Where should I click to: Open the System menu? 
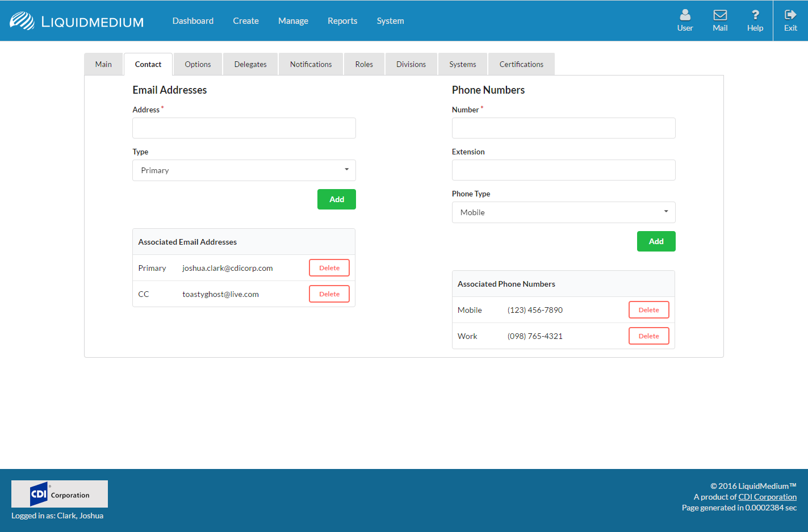tap(390, 21)
